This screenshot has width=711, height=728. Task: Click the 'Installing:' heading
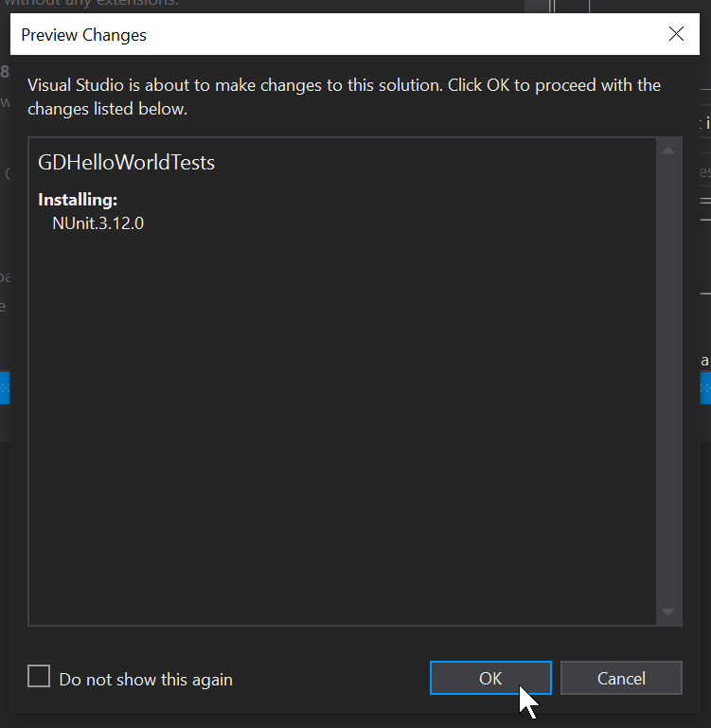click(78, 200)
